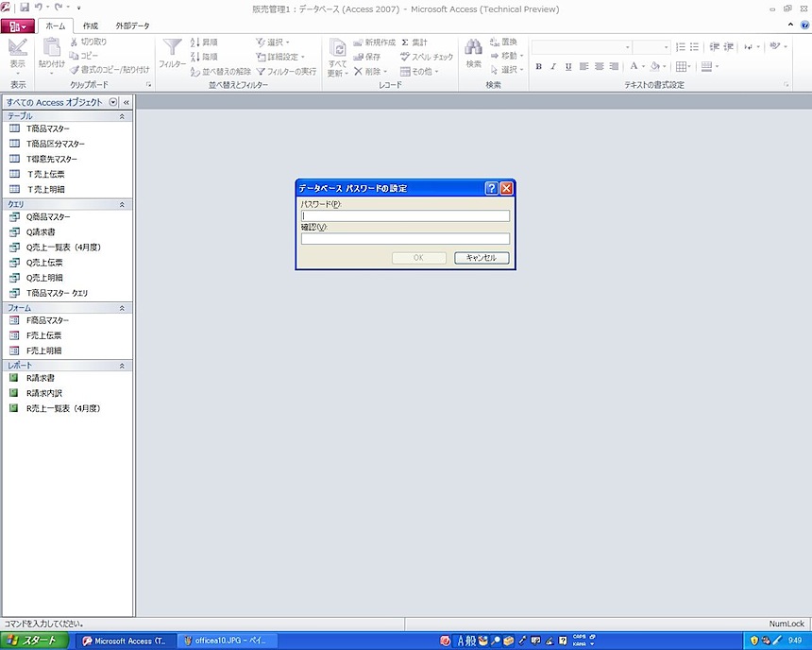The width and height of the screenshot is (812, 650).
Task: Open the 選択 filter selection dropdown
Action: coord(272,42)
